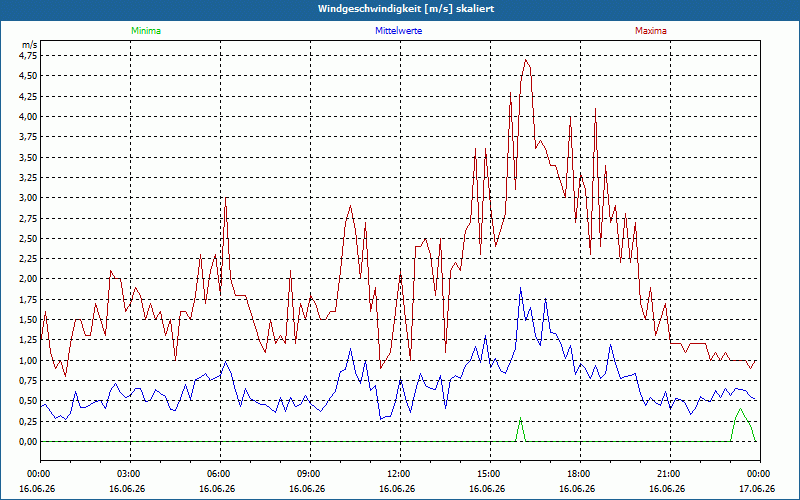The image size is (800, 500).
Task: Click the red maxima peak at 06:00
Action: click(226, 198)
